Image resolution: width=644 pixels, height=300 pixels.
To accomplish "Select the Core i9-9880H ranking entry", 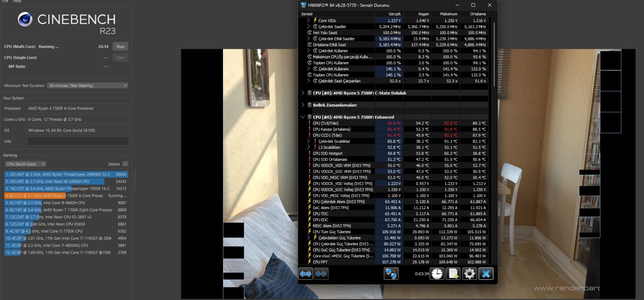I will [x=66, y=203].
